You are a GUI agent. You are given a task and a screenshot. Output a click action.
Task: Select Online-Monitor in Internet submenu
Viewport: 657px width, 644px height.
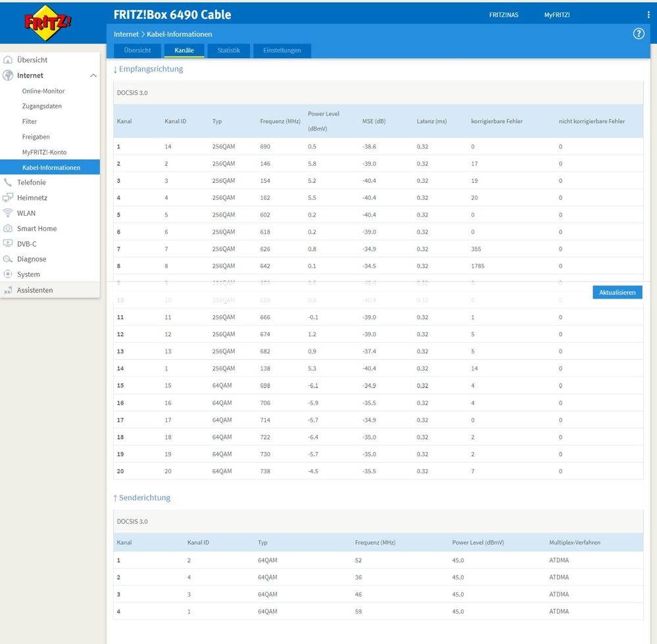pos(43,91)
